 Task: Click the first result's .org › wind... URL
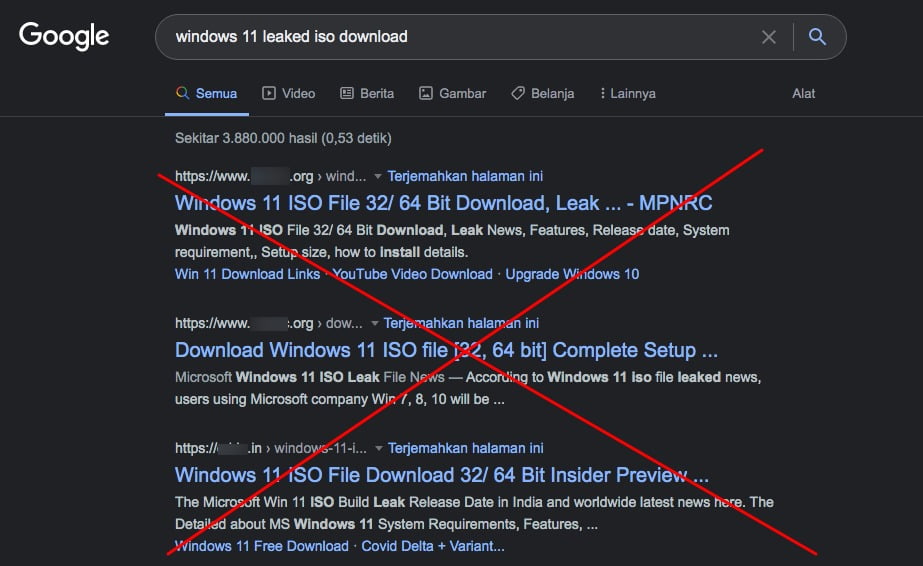pyautogui.click(x=270, y=177)
